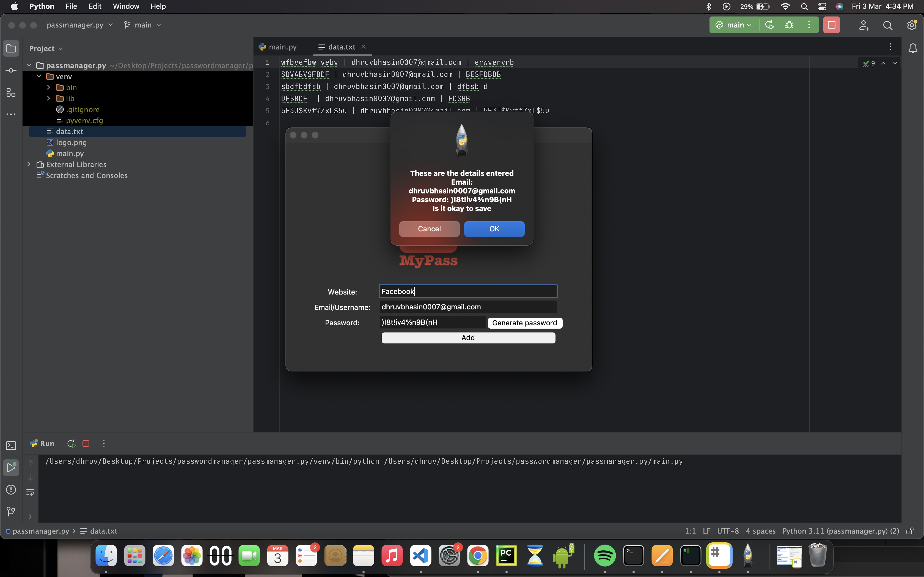Click the Problems icon in left strip
Viewport: 924px width, 577px height.
[11, 490]
